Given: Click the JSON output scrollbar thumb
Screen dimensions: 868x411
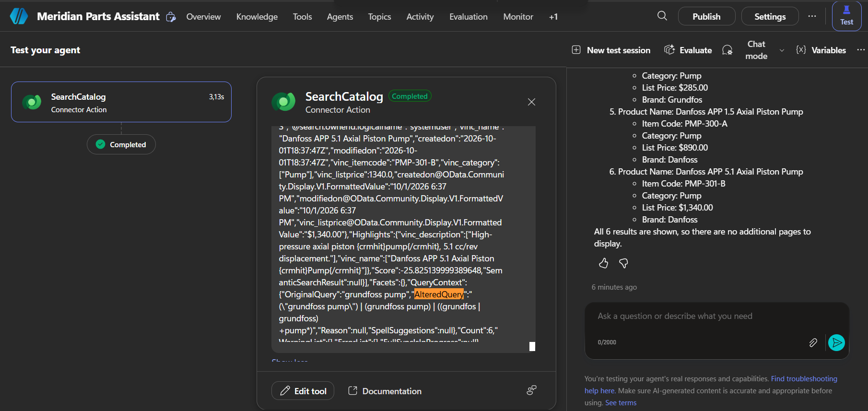Looking at the screenshot, I should point(532,346).
